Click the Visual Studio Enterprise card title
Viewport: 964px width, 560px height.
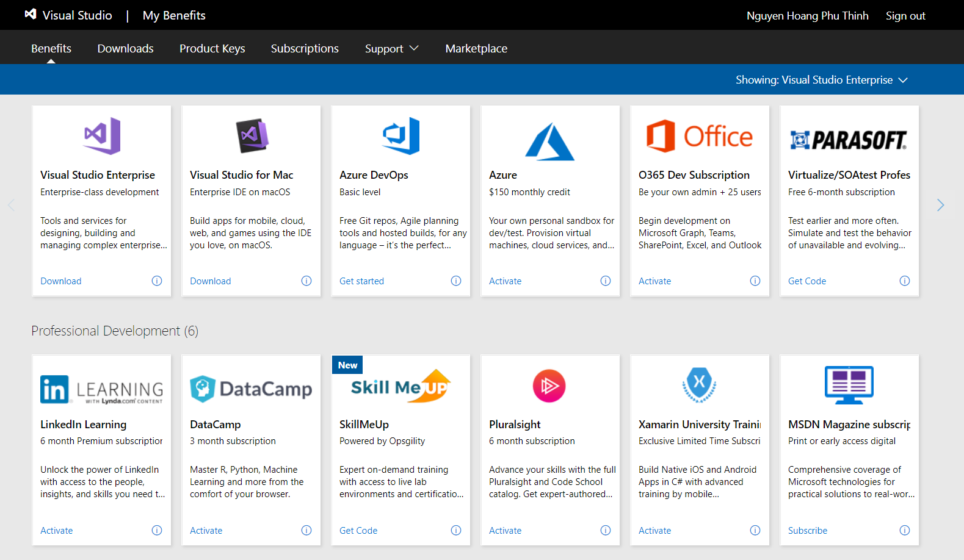(98, 175)
